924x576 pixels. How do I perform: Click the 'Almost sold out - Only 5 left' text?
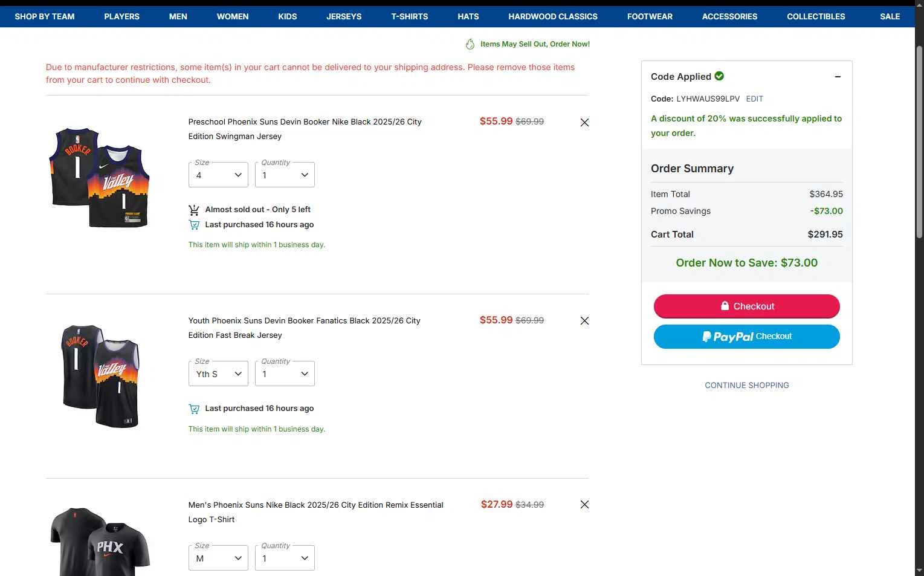(257, 210)
